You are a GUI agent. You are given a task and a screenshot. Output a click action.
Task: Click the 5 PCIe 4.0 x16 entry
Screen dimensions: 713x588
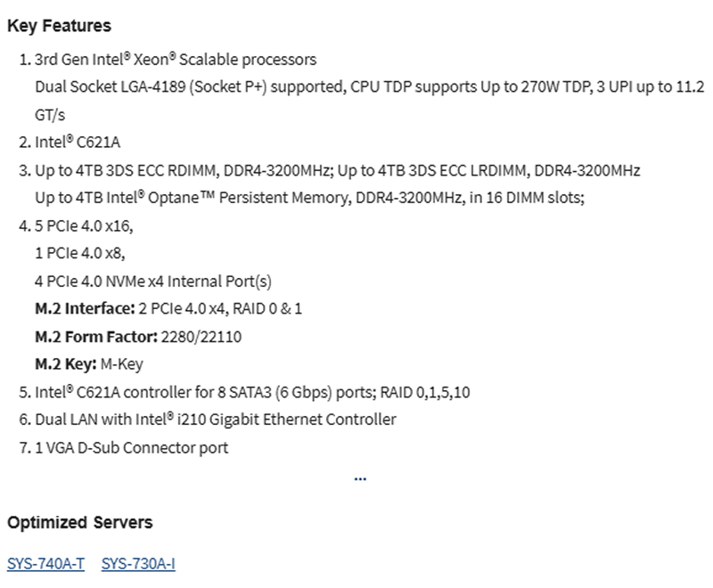pyautogui.click(x=84, y=225)
